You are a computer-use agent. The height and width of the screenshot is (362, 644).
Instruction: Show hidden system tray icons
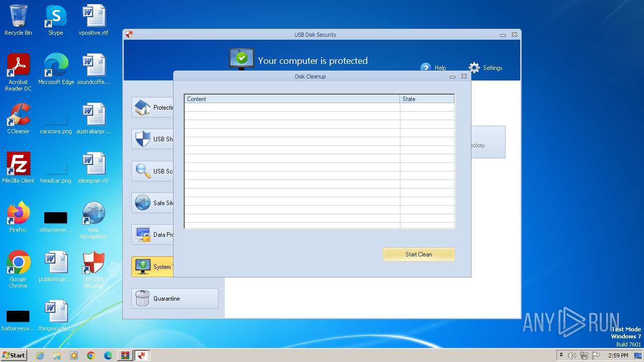pyautogui.click(x=561, y=355)
